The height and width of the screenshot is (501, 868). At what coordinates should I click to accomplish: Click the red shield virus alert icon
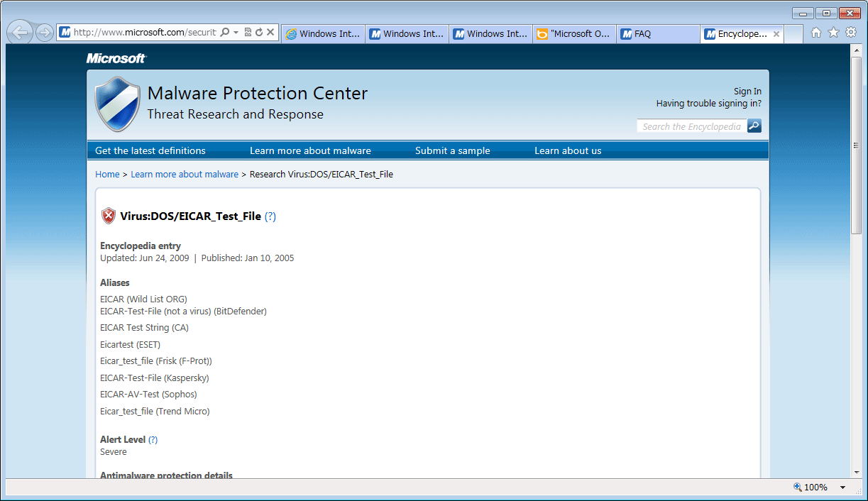(108, 216)
